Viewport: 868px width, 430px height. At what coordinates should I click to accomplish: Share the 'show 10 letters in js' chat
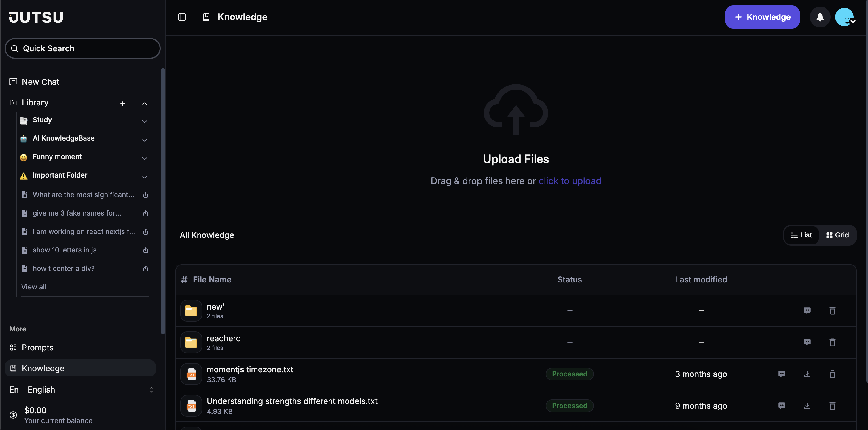point(145,250)
